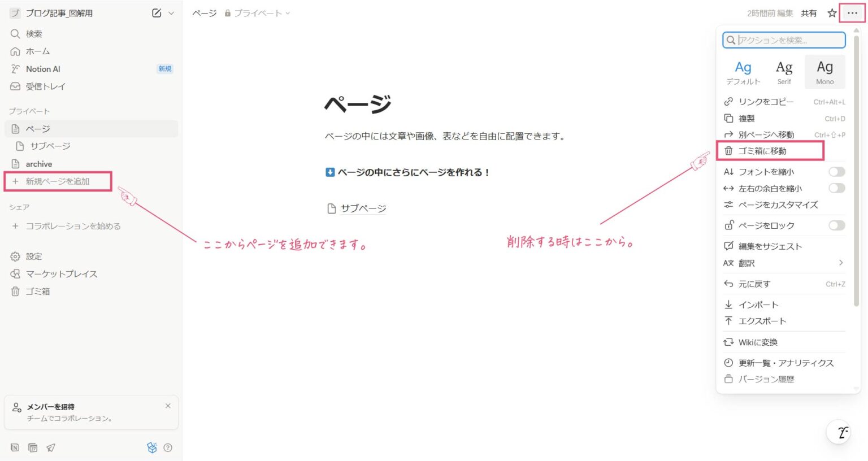Open the blue gift box icon
Viewport: 868px width, 461px height.
(x=151, y=447)
